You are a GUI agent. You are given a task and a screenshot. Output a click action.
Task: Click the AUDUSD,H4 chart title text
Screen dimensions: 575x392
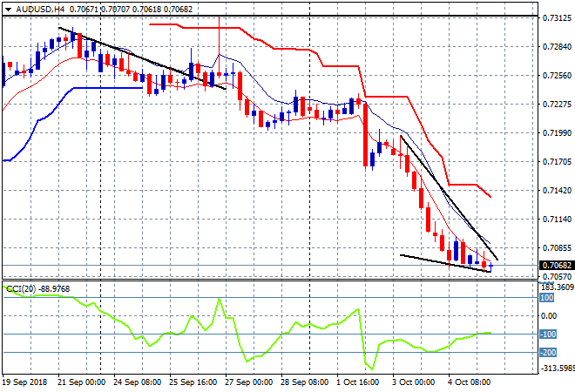[x=40, y=10]
